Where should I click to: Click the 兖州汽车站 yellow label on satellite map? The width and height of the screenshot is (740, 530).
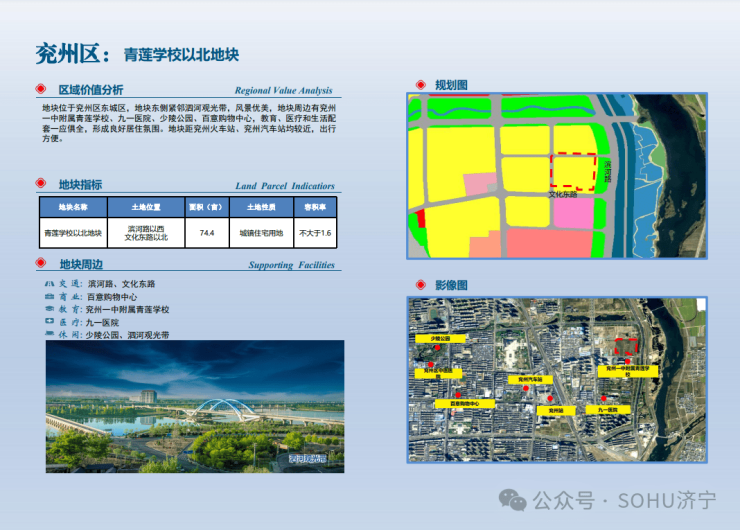[530, 380]
